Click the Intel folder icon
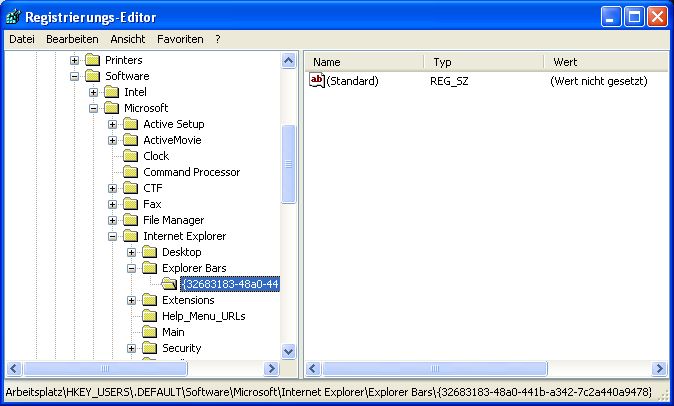Viewport: 674px width, 406px height. pyautogui.click(x=111, y=92)
